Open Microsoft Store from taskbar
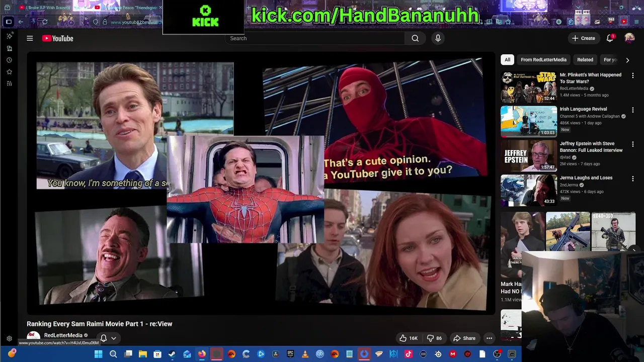 coord(157,354)
